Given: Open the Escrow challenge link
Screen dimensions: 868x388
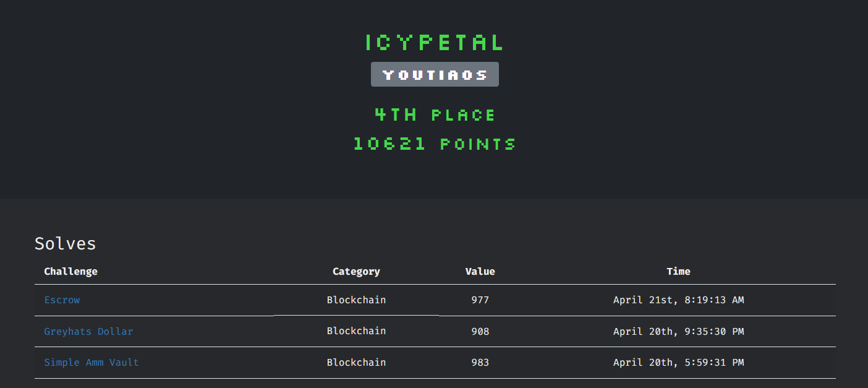Looking at the screenshot, I should click(62, 300).
